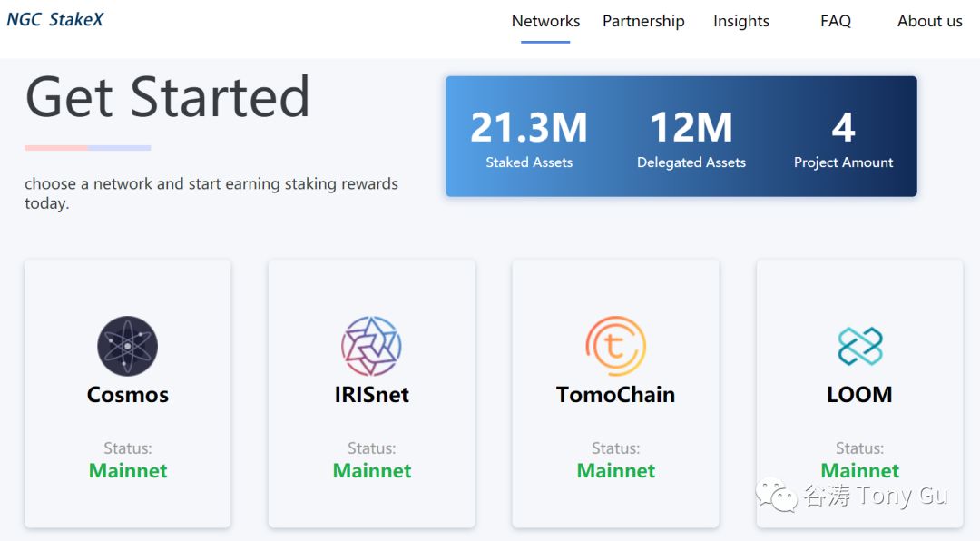Viewport: 980px width, 541px height.
Task: Click the Project Amount stat
Action: pos(843,138)
